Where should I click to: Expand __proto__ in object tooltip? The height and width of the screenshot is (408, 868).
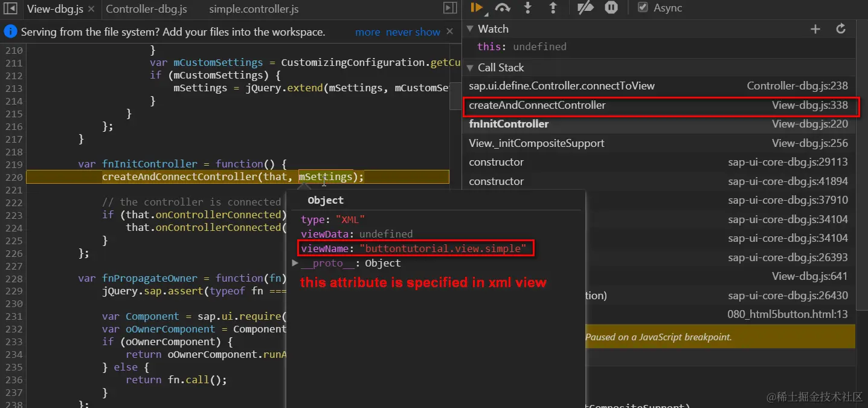(295, 263)
